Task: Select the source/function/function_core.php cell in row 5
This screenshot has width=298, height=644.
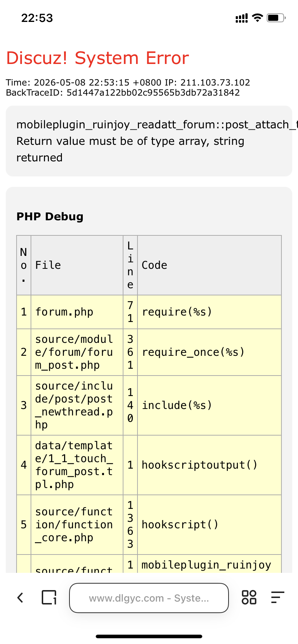Action: click(77, 525)
